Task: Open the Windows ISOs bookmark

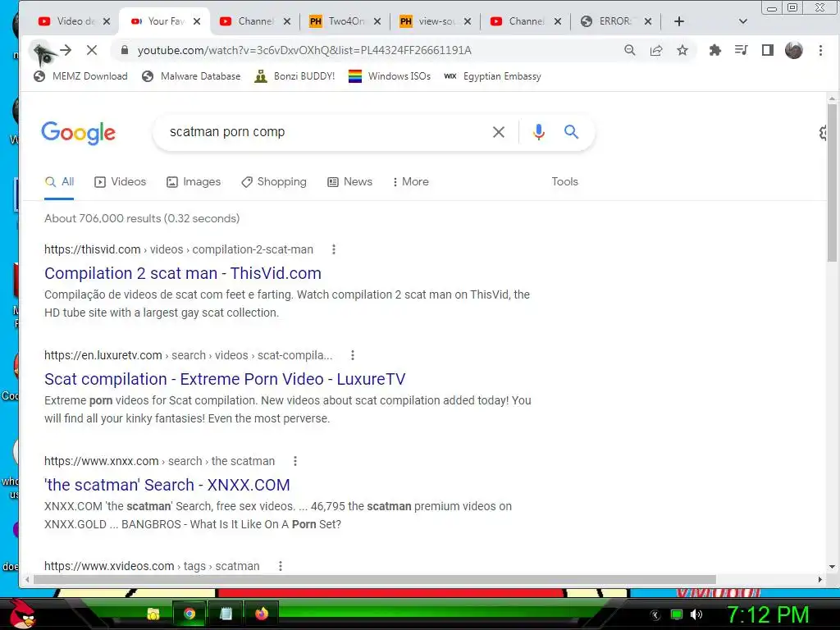Action: point(390,76)
